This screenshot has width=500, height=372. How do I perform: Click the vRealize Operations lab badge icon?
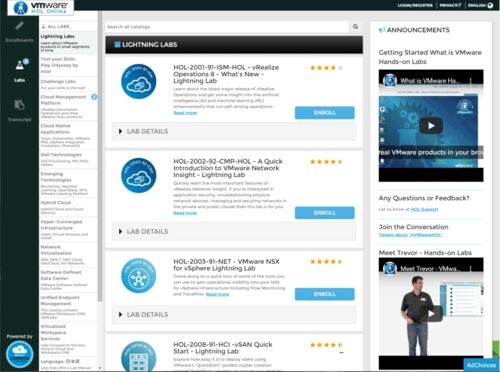click(138, 82)
